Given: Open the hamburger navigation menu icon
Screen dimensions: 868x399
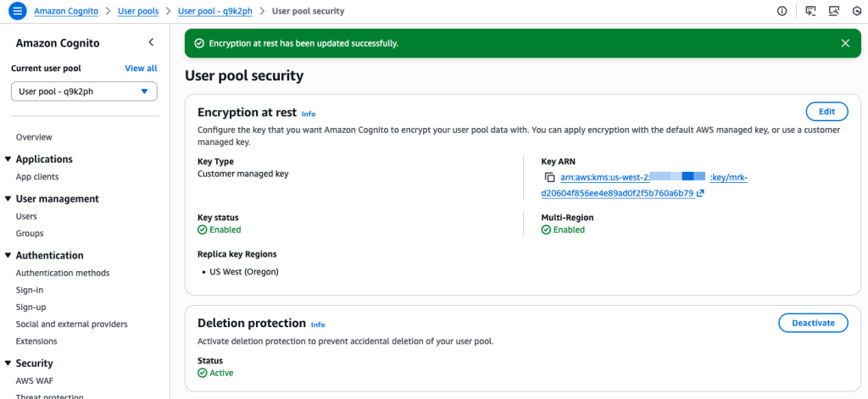Looking at the screenshot, I should click(18, 11).
